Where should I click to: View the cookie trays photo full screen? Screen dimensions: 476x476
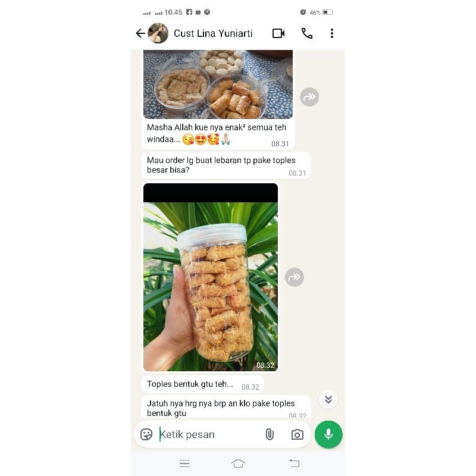218,84
